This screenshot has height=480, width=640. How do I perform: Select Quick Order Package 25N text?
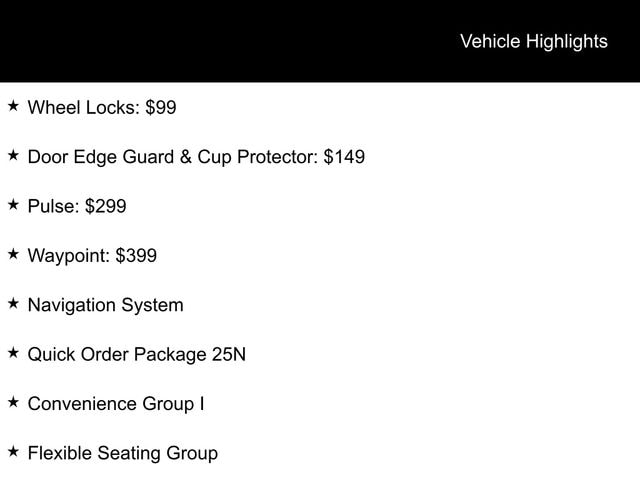point(137,355)
